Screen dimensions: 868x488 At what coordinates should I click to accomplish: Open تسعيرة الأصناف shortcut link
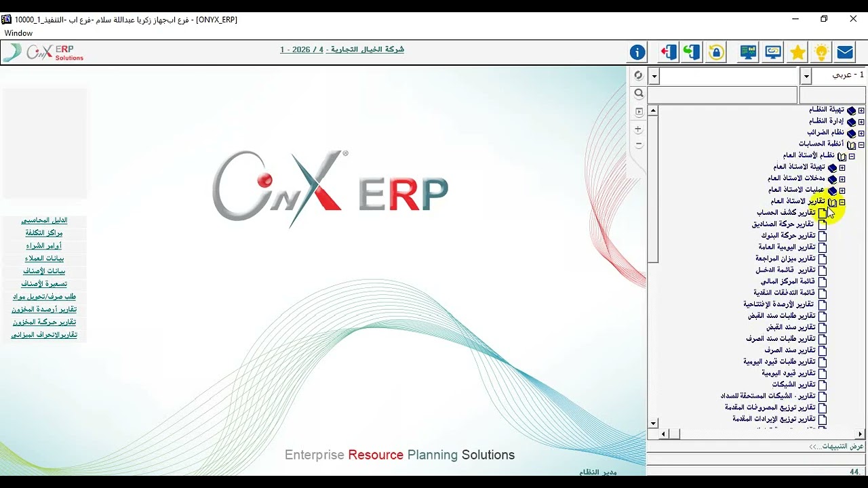[44, 284]
